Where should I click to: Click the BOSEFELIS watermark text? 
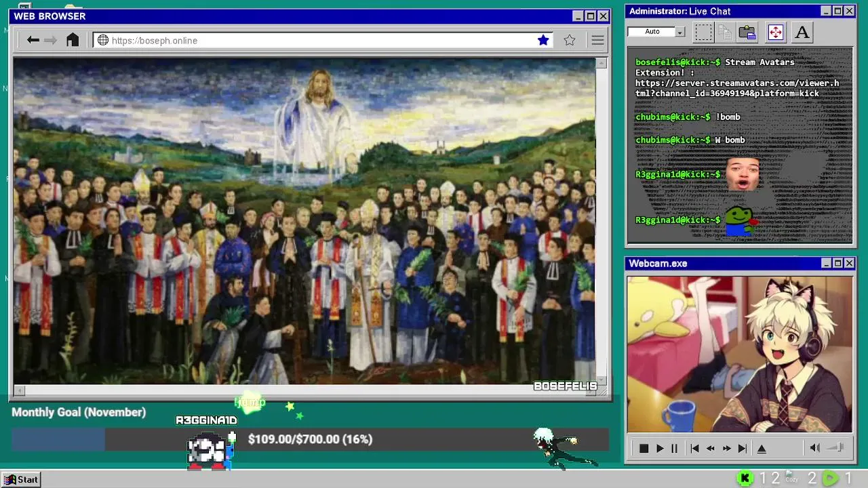[565, 386]
